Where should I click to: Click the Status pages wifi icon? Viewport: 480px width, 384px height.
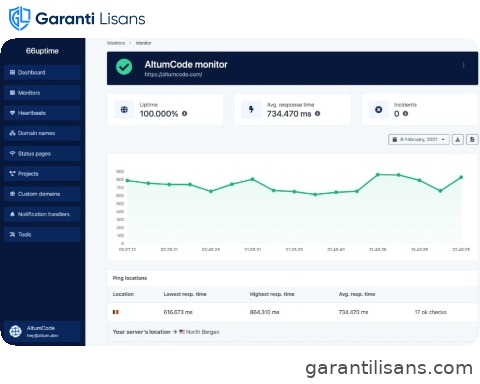tap(12, 154)
